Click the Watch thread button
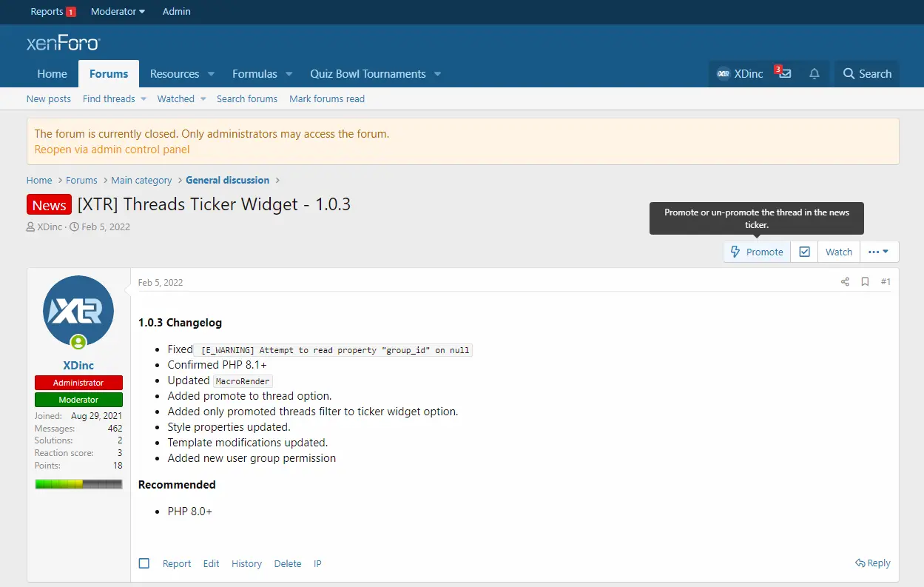This screenshot has height=587, width=924. pyautogui.click(x=839, y=252)
